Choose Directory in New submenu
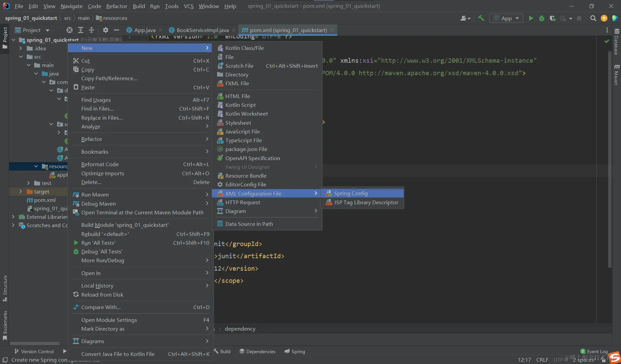 [267, 74]
